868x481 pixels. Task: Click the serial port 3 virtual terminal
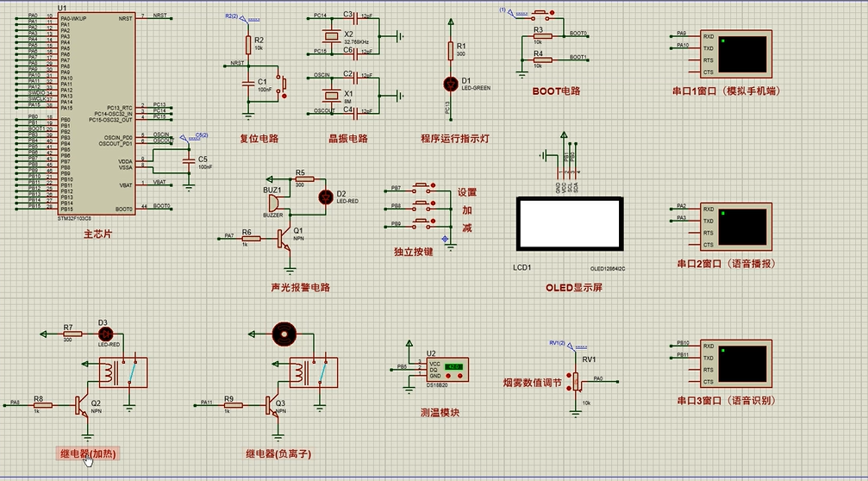[x=736, y=364]
